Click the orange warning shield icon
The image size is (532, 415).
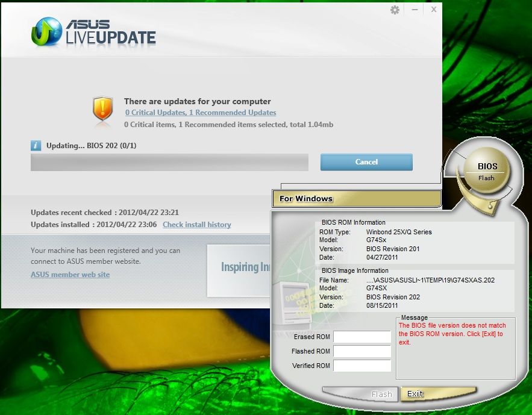tap(102, 109)
